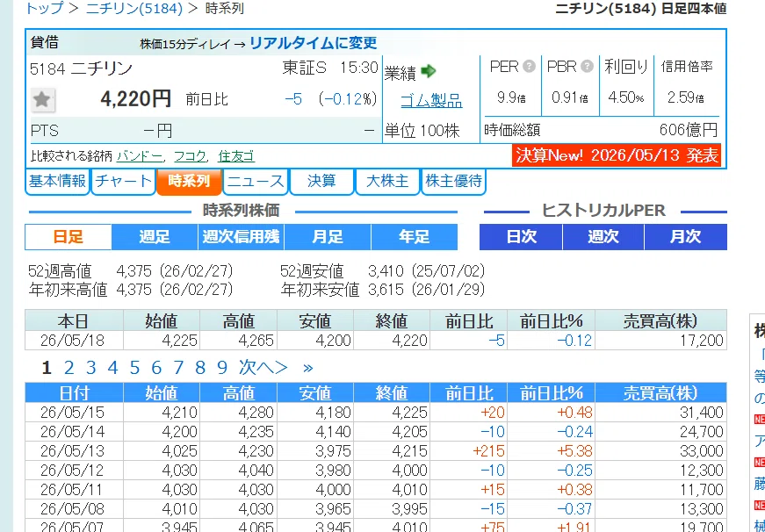Select the 年足 timeframe tab
This screenshot has width=765, height=532.
(415, 237)
